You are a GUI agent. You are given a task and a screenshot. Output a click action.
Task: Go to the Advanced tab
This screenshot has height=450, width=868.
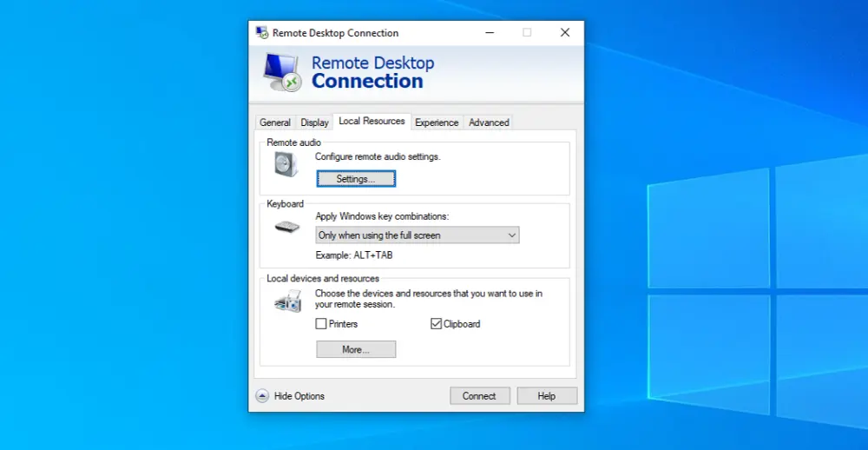489,122
